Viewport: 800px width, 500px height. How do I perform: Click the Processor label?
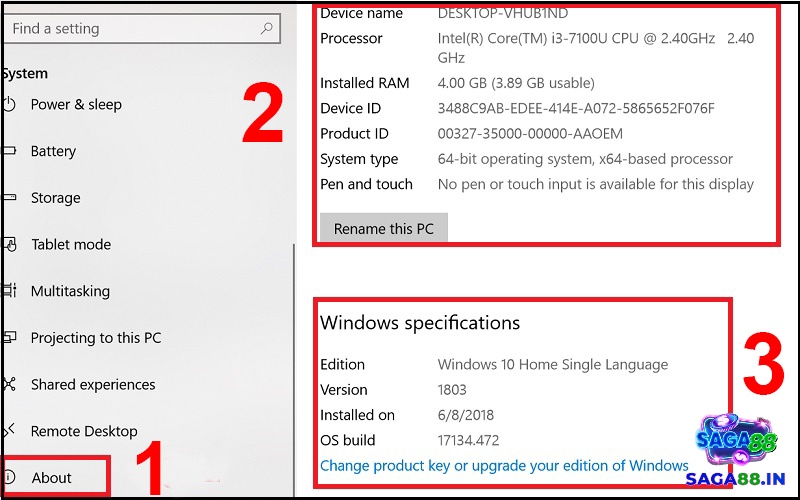pos(351,39)
